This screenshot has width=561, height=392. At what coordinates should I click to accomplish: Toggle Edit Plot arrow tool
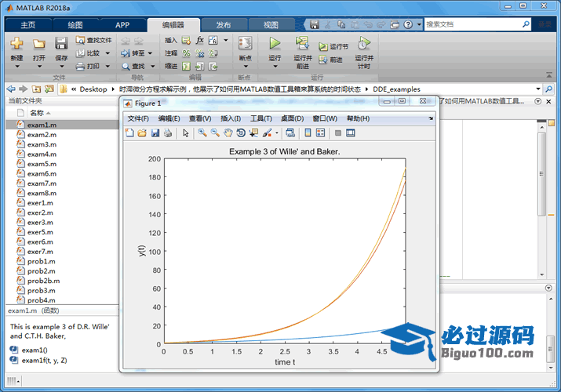185,133
